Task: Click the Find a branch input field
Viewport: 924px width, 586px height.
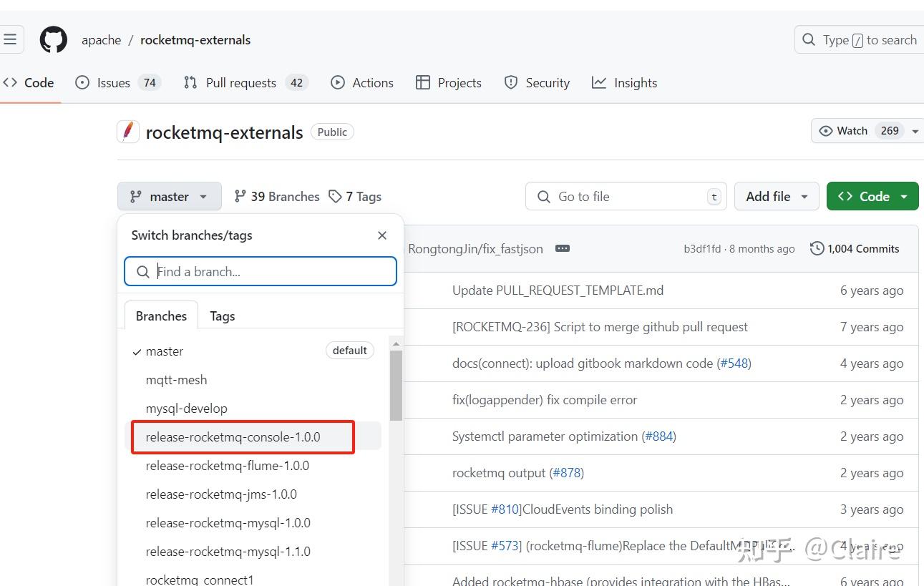Action: click(260, 271)
